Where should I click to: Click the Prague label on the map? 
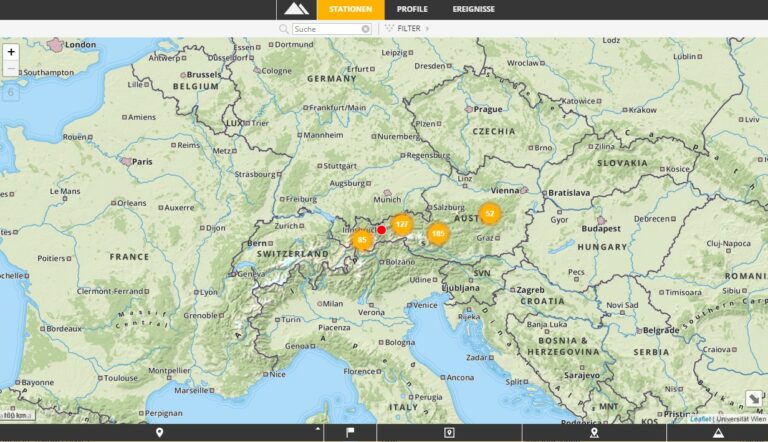click(x=488, y=109)
